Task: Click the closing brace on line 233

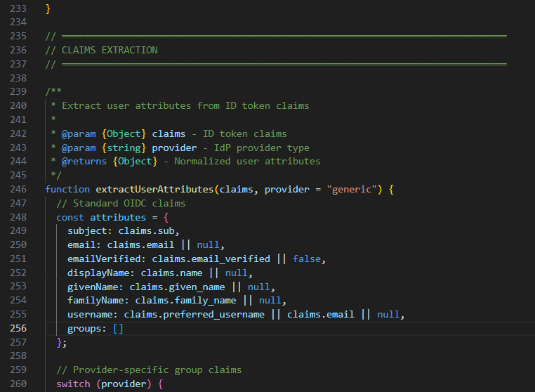Action: click(x=48, y=8)
